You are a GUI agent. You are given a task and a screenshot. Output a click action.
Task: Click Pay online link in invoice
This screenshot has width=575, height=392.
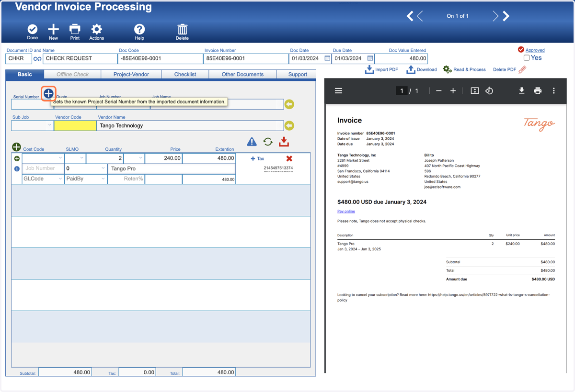click(346, 211)
